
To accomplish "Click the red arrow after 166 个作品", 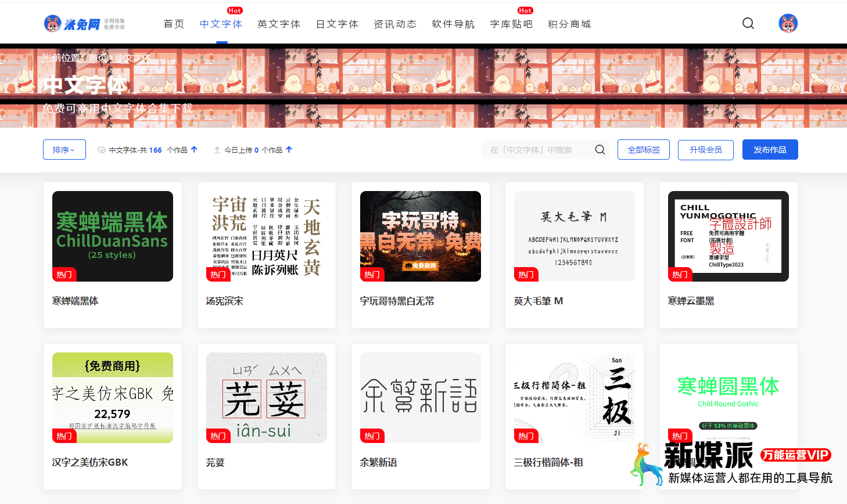I will point(194,149).
